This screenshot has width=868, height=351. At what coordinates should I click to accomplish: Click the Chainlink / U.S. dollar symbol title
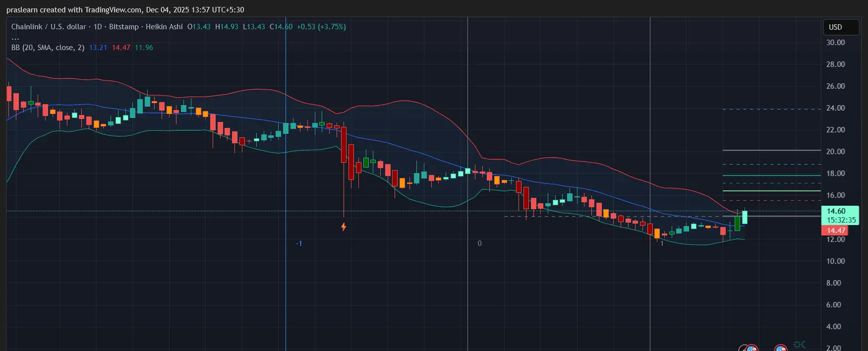[x=49, y=27]
